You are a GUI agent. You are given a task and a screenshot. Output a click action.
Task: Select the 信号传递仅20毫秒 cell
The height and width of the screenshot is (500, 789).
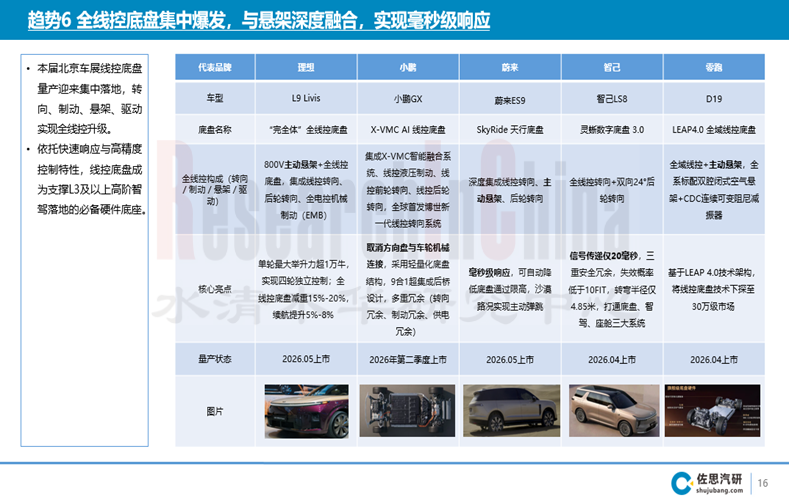click(612, 289)
